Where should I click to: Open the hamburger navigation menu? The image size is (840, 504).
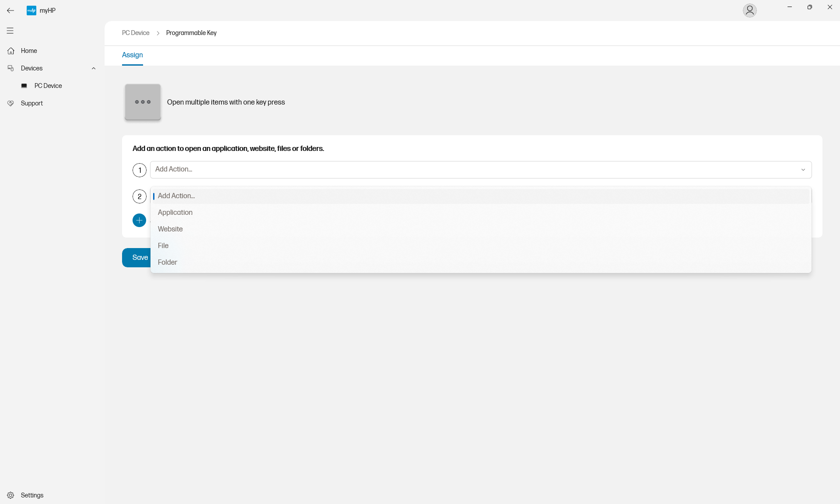click(10, 31)
